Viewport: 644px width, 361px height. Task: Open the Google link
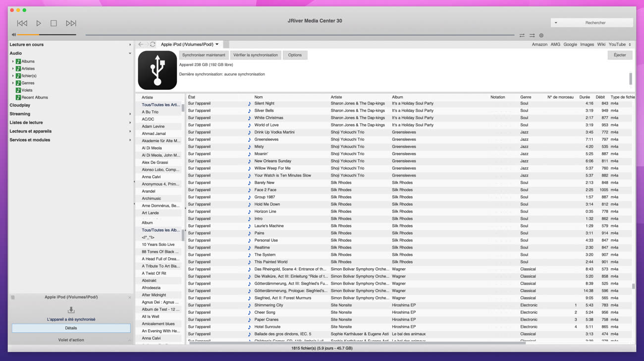[570, 45]
